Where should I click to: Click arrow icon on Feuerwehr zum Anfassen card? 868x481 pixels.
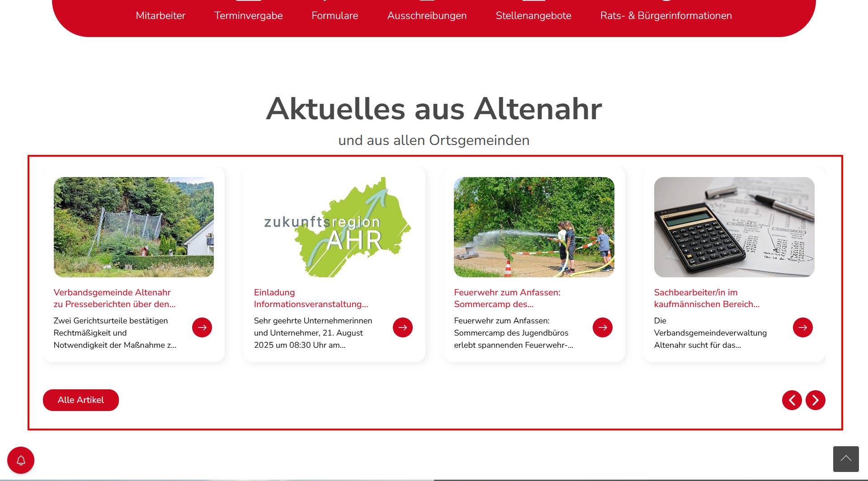pos(602,327)
